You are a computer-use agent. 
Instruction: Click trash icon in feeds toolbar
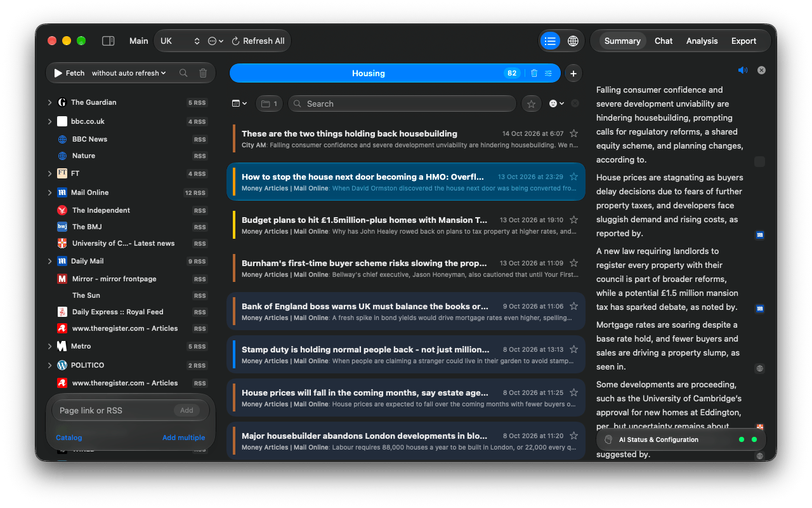click(203, 73)
